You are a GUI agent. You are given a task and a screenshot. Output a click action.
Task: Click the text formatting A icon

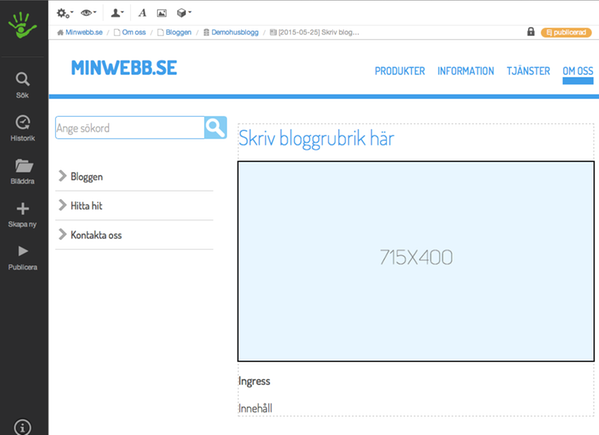[x=142, y=13]
